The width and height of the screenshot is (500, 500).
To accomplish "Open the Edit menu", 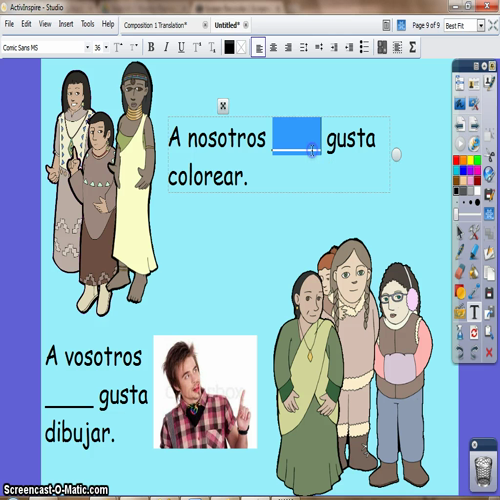I will coord(26,24).
